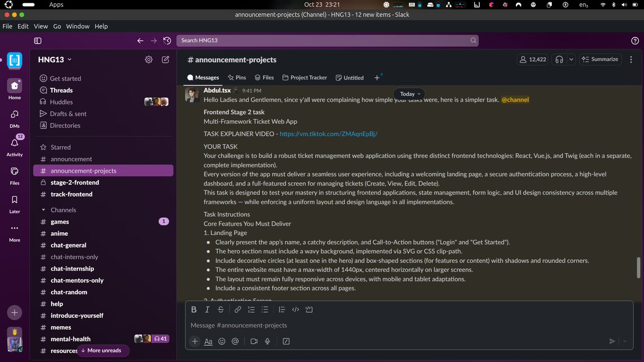The height and width of the screenshot is (362, 644).
Task: Open workspace settings gear icon
Action: (149, 60)
